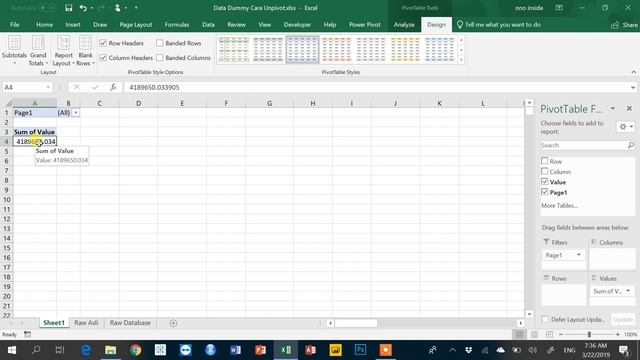This screenshot has width=640, height=360.
Task: Switch to the Home tab
Action: pyautogui.click(x=44, y=24)
